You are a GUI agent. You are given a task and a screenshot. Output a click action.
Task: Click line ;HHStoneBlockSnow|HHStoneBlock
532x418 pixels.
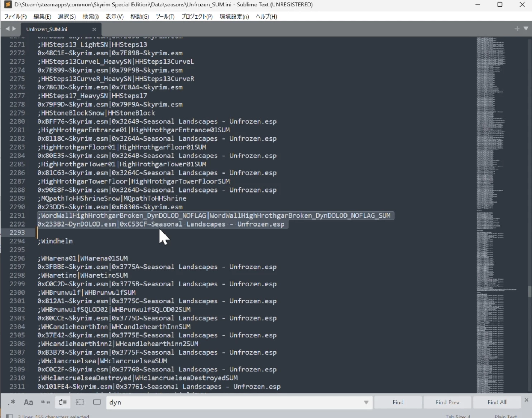pos(96,113)
